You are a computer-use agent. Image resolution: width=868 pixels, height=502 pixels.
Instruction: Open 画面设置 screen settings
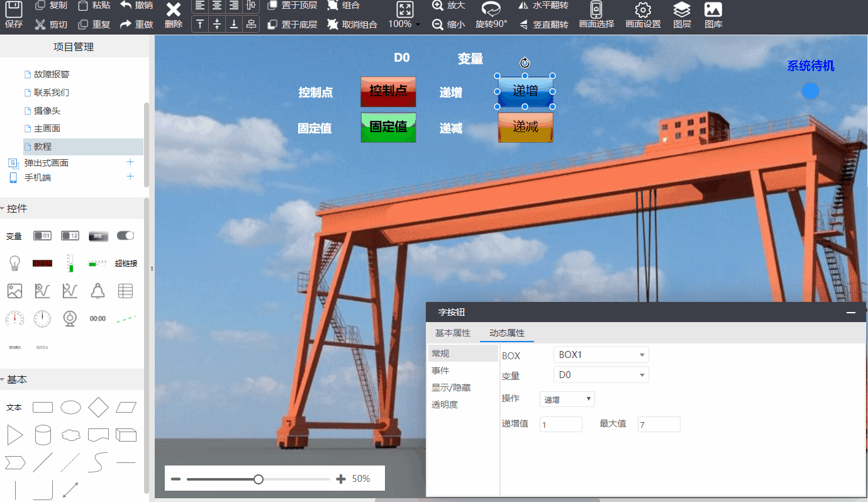643,15
